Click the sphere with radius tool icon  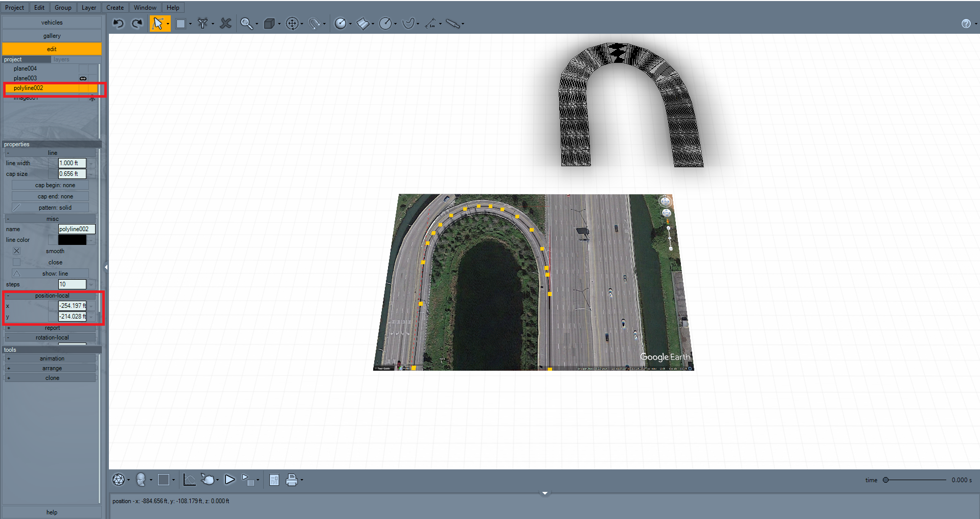(x=340, y=24)
